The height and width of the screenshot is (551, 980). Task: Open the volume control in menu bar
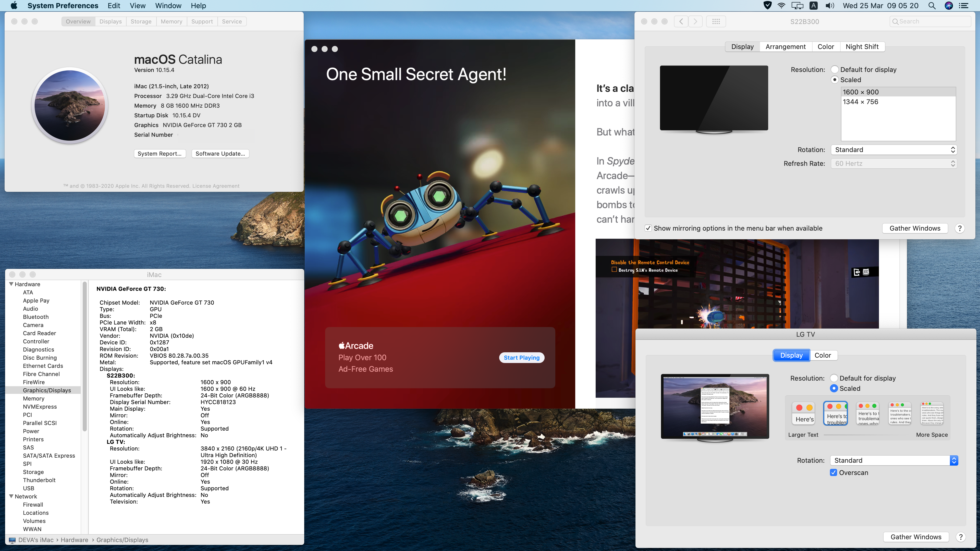[x=830, y=5]
